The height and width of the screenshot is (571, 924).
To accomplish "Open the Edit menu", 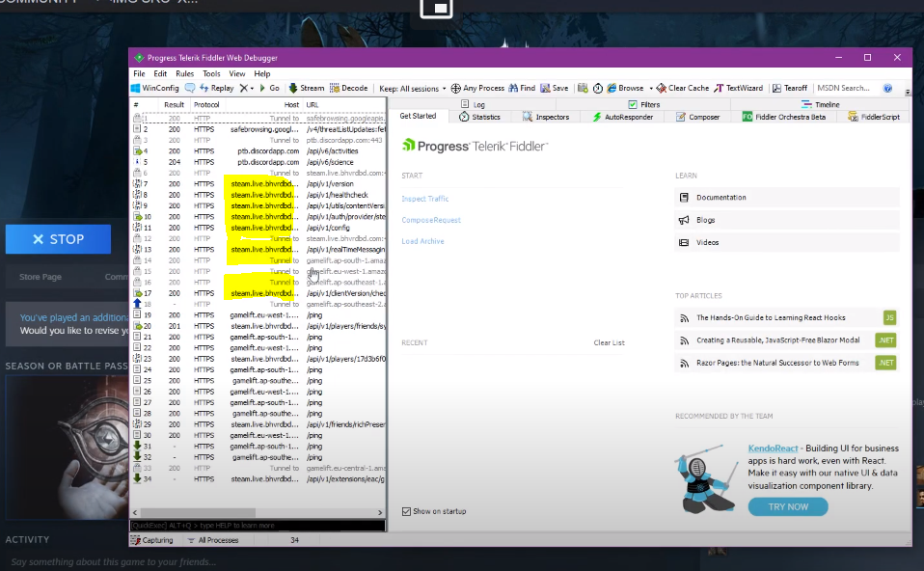I will (x=160, y=73).
